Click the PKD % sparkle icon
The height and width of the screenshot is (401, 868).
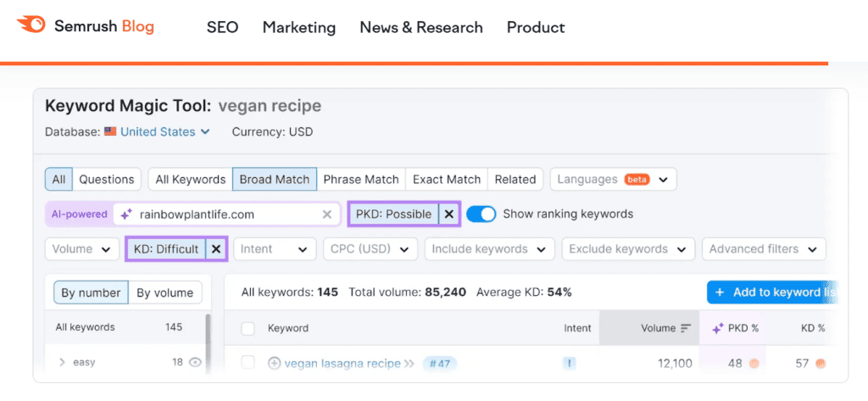pyautogui.click(x=718, y=328)
